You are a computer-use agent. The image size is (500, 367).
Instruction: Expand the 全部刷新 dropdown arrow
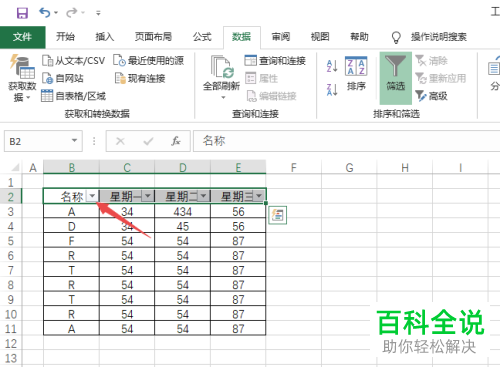223,98
